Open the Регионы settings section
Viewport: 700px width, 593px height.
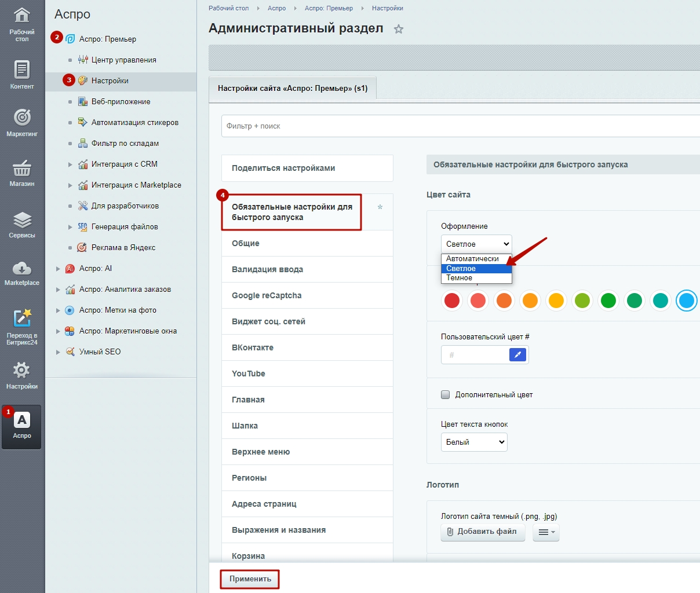[307, 478]
